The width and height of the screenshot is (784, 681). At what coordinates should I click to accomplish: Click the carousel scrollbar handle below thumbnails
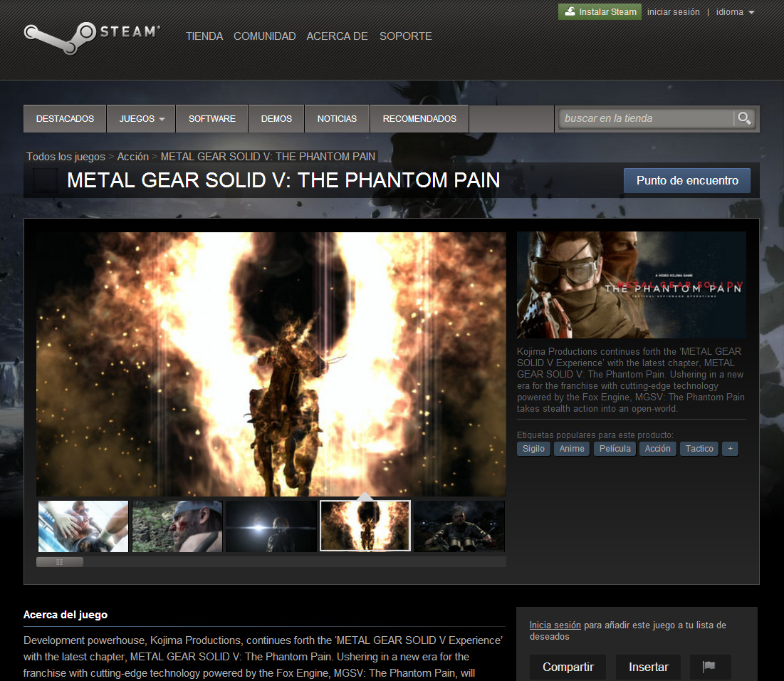click(x=59, y=561)
